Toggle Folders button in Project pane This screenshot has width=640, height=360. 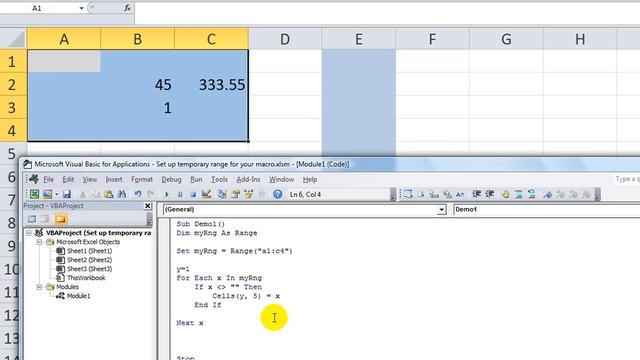pyautogui.click(x=61, y=219)
